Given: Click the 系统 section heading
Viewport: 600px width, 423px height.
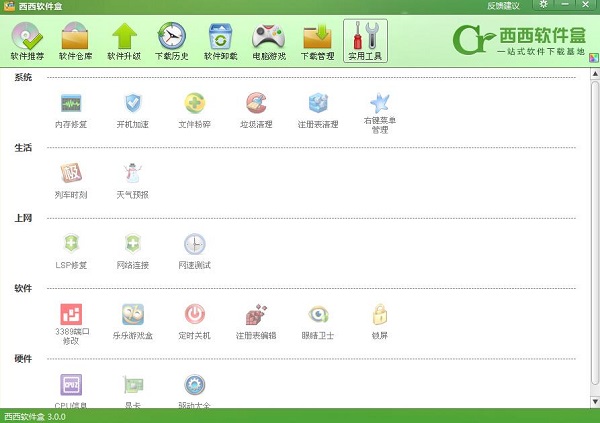Looking at the screenshot, I should click(x=23, y=77).
